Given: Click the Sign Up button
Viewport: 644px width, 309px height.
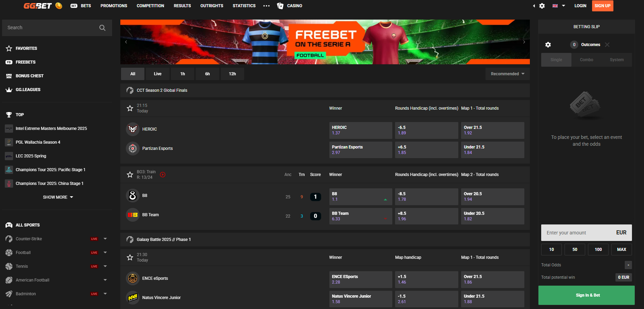Looking at the screenshot, I should pos(603,6).
